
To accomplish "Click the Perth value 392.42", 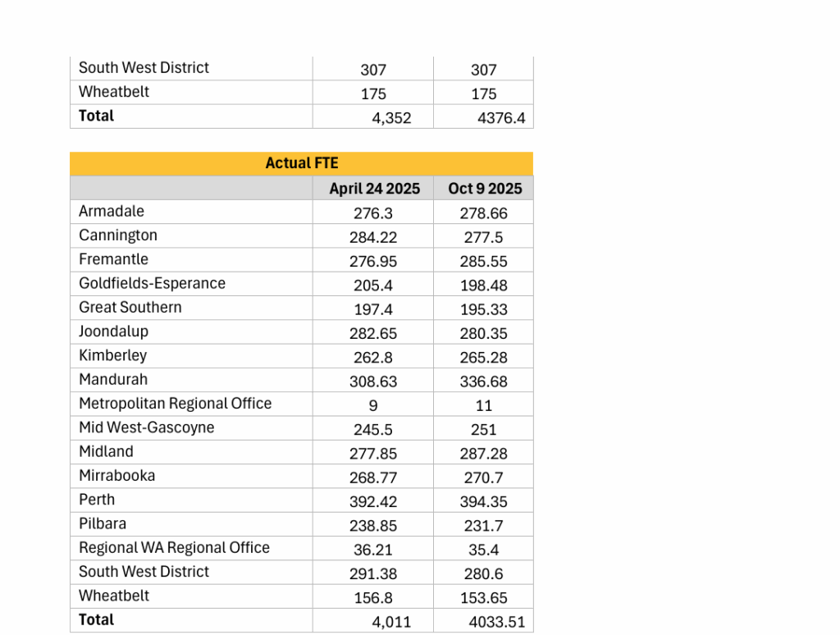I will (x=374, y=501).
